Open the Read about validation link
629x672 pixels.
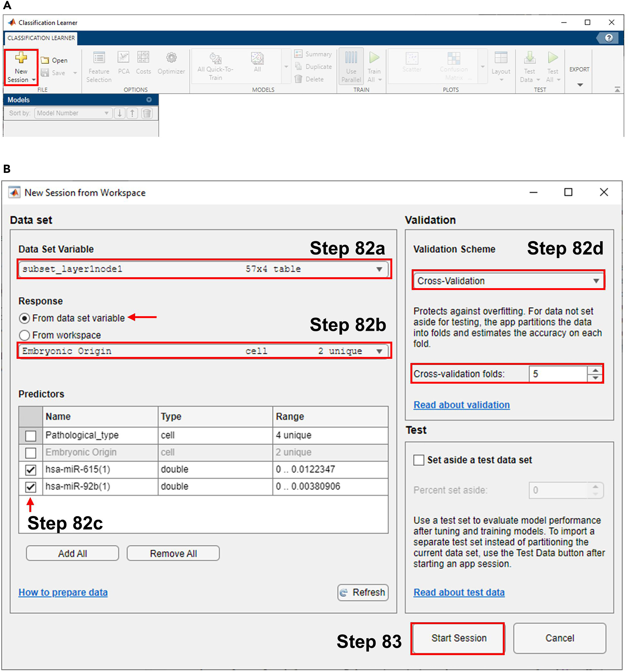(x=462, y=405)
